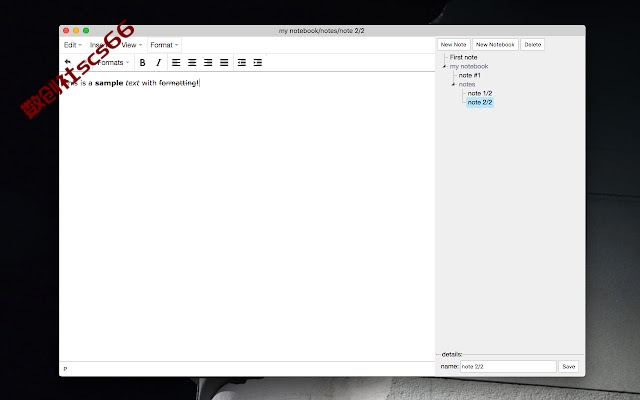Click the New Notebook button
Screen dimensions: 640x400
495,44
